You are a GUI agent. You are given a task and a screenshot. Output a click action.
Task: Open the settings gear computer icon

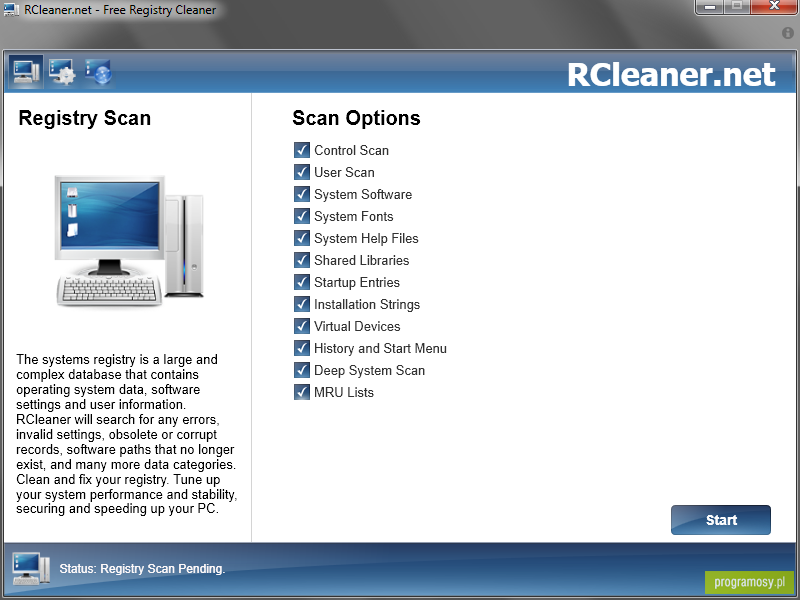pyautogui.click(x=62, y=72)
